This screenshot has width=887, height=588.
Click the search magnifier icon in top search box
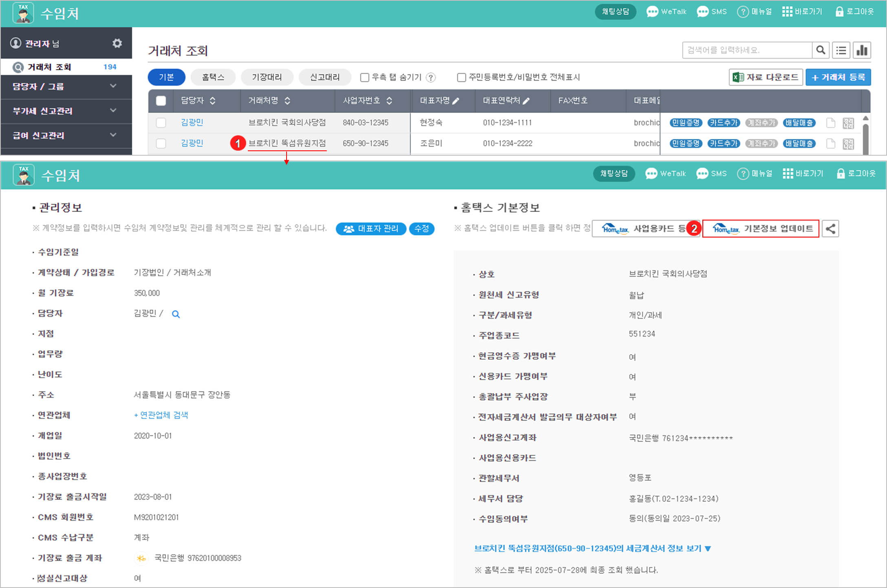pyautogui.click(x=821, y=50)
